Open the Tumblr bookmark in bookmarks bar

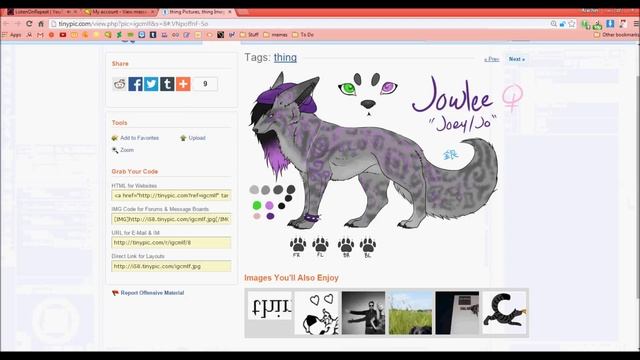[x=153, y=35]
